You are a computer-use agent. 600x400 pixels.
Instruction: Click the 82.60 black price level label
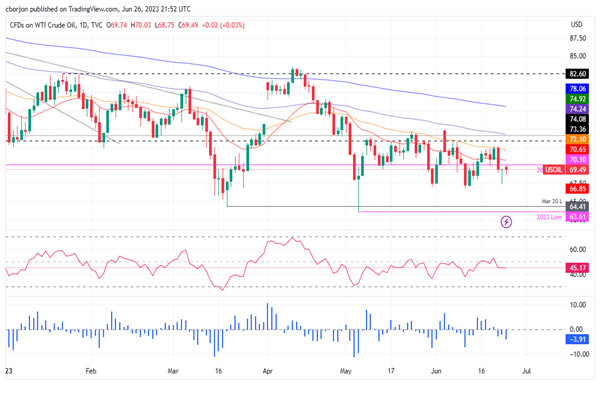pyautogui.click(x=577, y=74)
